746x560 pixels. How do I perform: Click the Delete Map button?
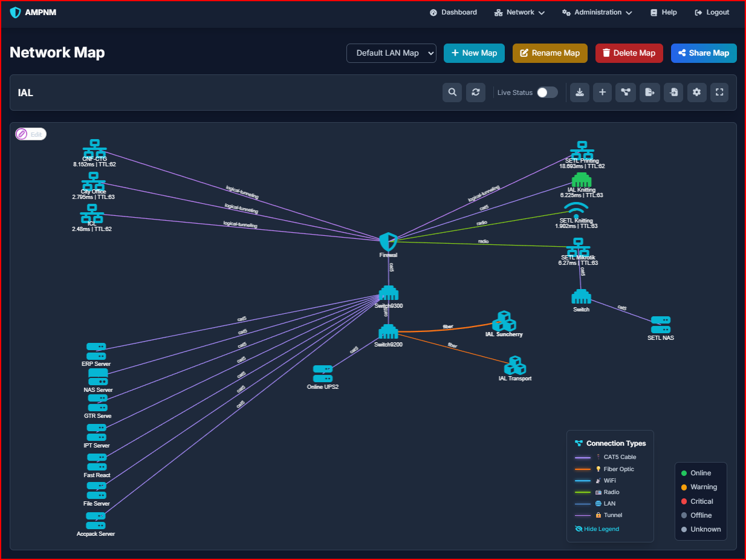coord(629,53)
